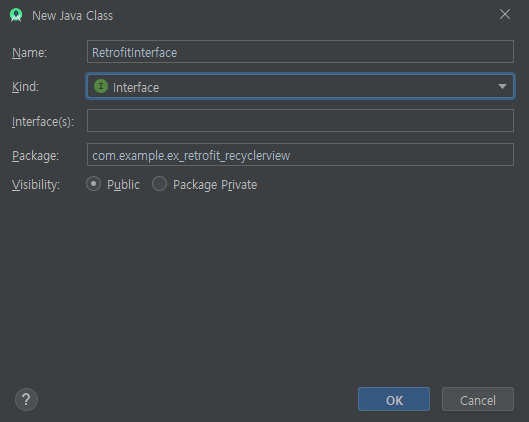Click the New Java Class title text
Screen dimensions: 529x422
pyautogui.click(x=73, y=16)
